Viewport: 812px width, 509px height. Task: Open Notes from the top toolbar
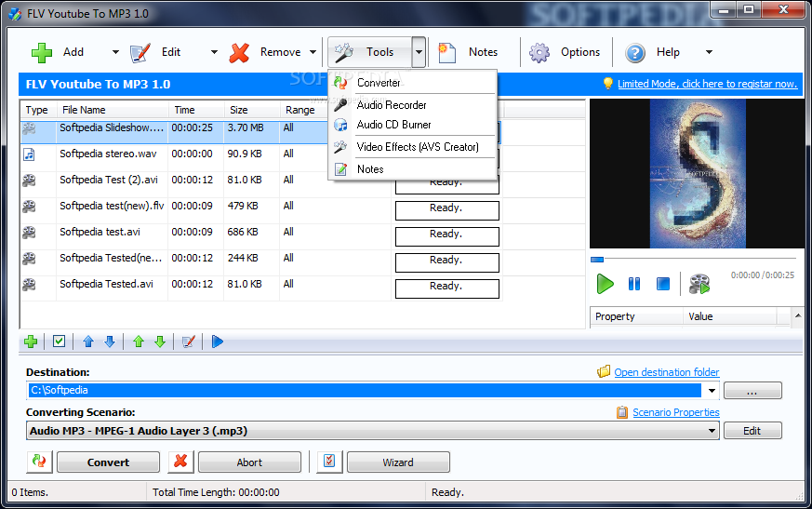468,52
